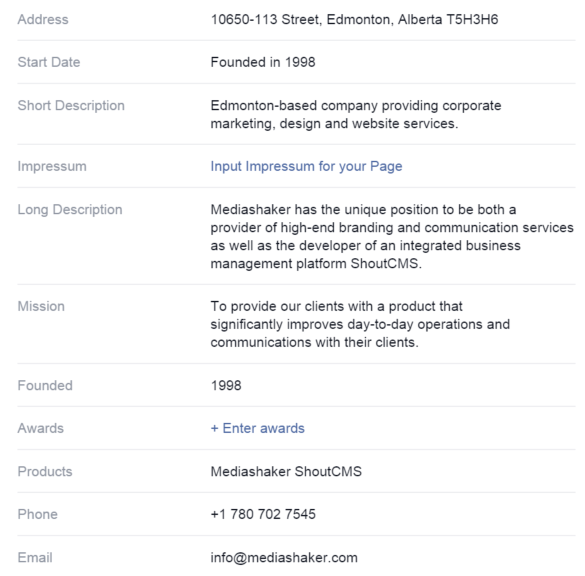Screen dimensions: 585x576
Task: Edit the phone number +1 780 702 7545
Action: pyautogui.click(x=263, y=514)
